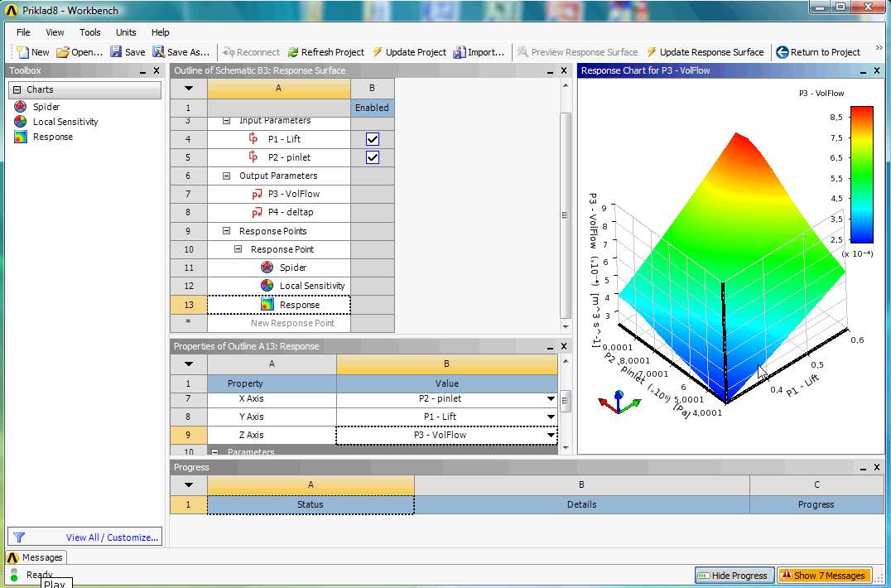Open the Progress table filter dropdown arrow

point(189,484)
